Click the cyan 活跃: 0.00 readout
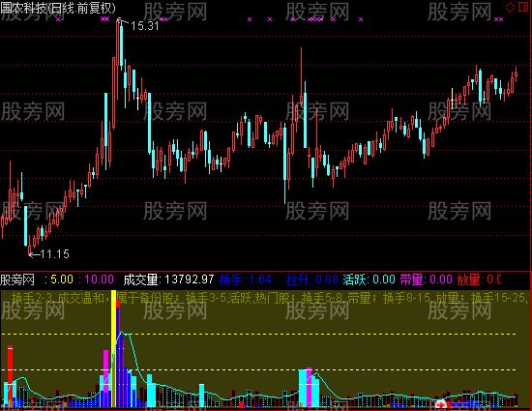This screenshot has width=532, height=411. point(369,279)
